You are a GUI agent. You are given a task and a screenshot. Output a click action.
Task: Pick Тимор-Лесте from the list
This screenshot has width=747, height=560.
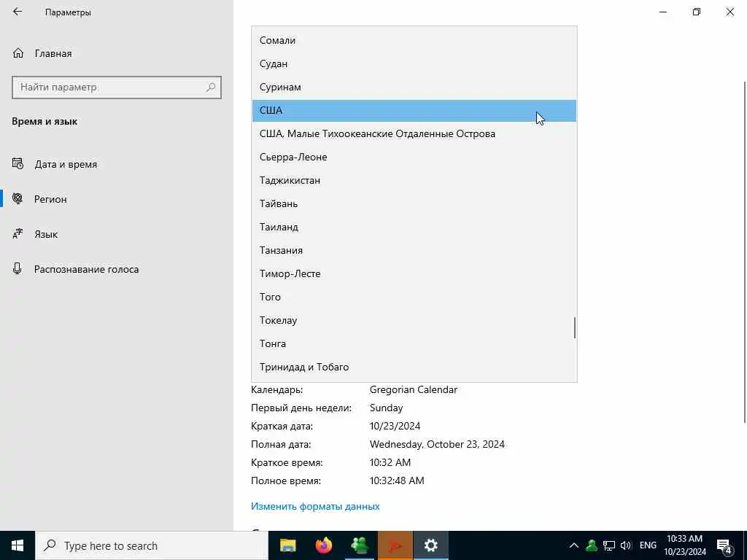(x=414, y=274)
